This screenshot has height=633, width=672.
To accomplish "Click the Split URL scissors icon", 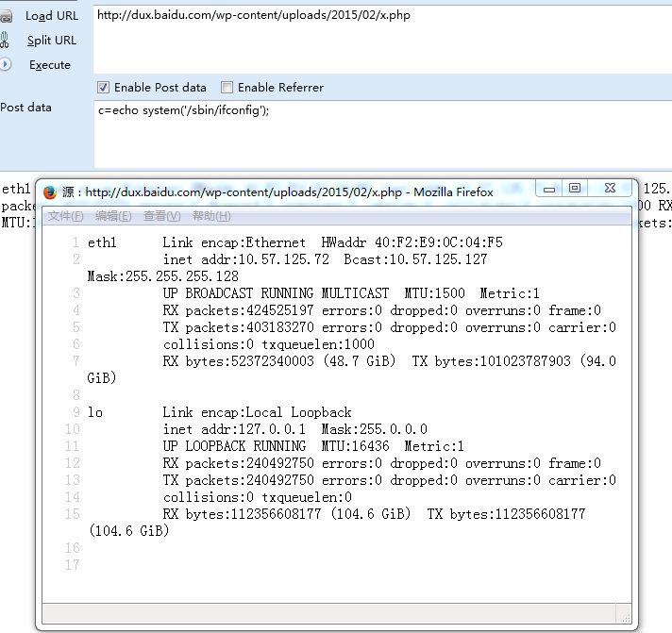I will click(5, 41).
